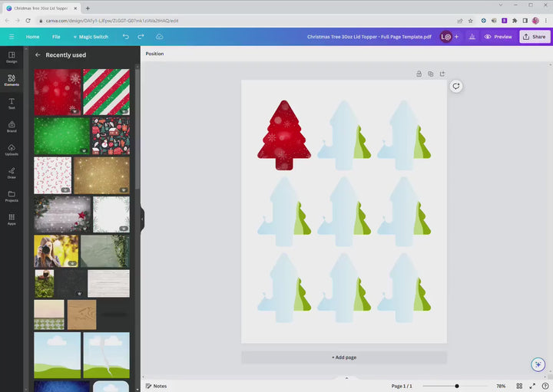Go to the Home menu item
553x392 pixels.
coord(32,36)
